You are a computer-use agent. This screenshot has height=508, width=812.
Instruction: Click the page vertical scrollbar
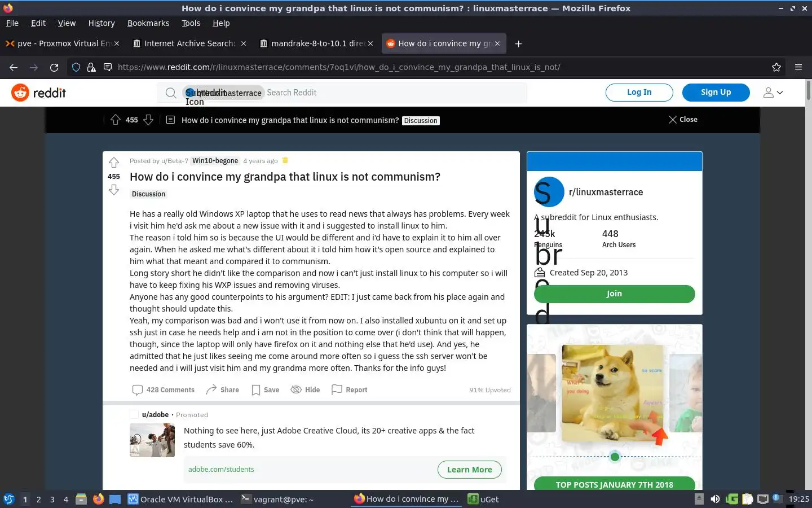coord(809,90)
